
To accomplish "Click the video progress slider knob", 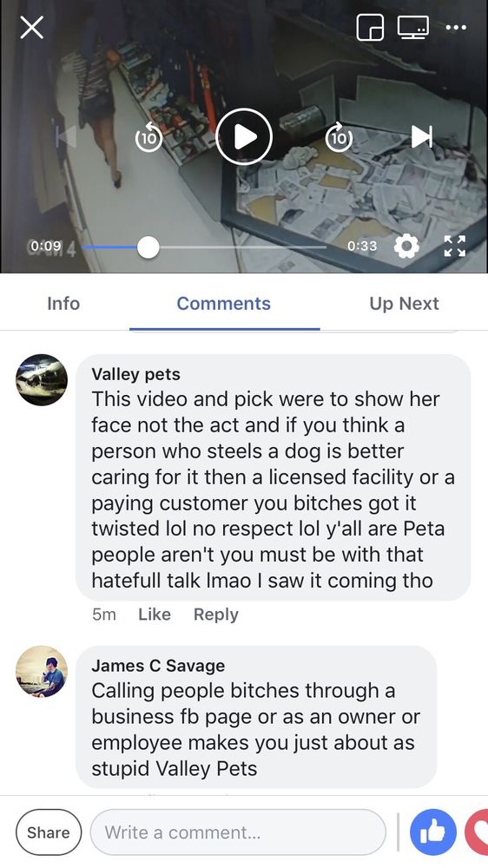I will (148, 247).
